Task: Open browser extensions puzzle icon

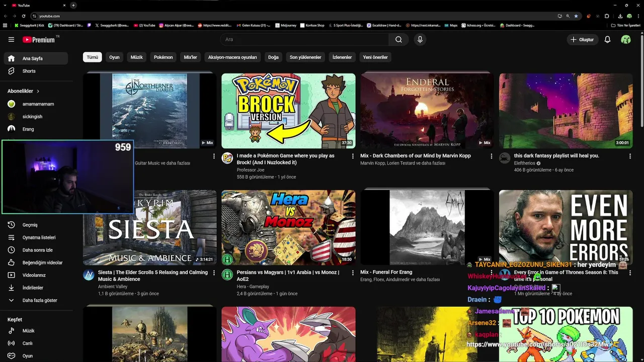Action: [x=607, y=16]
